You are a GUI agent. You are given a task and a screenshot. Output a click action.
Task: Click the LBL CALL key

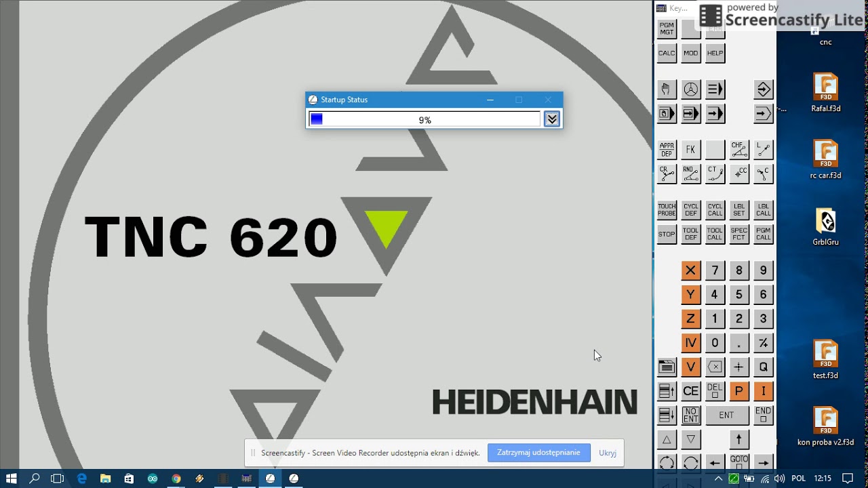764,210
